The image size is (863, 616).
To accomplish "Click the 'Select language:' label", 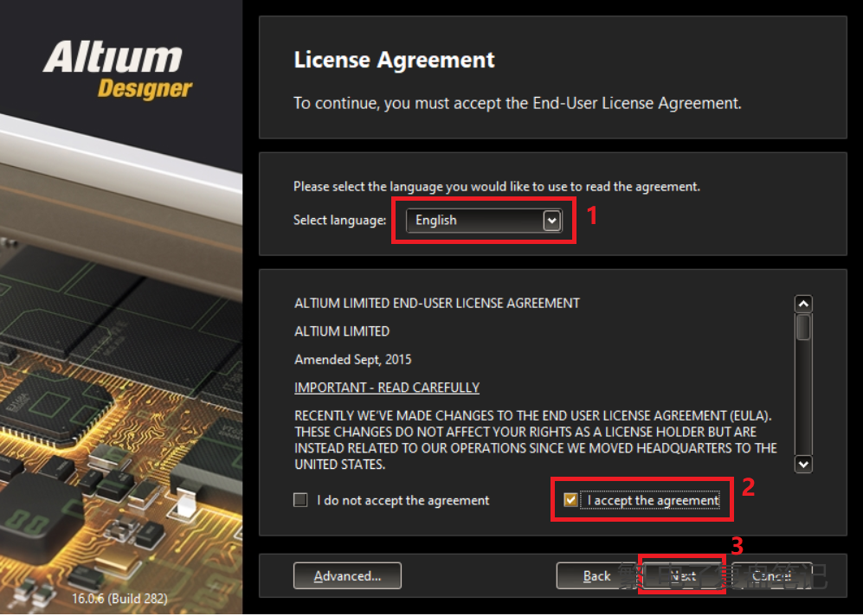I will coord(339,221).
